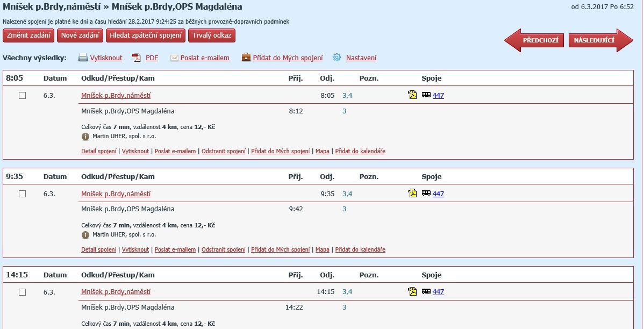Screen dimensions: 644x329
Task: Go to NÁSLEDUJÍCÍ later connections
Action: 601,40
